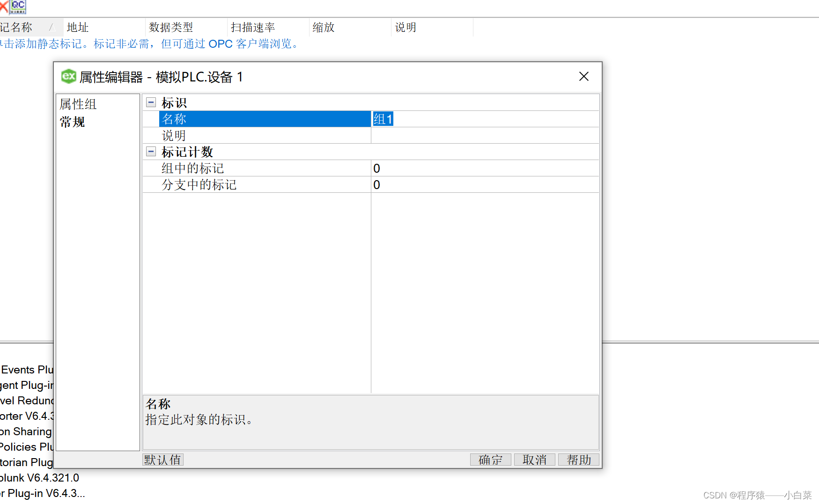
Task: Edit the name field containing 组1
Action: point(485,119)
